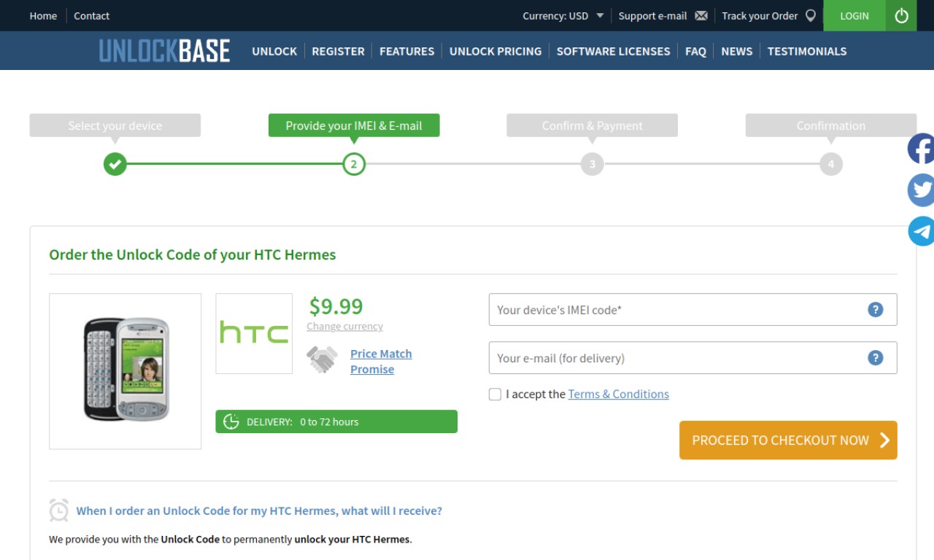Click the Home link in top bar
The image size is (934, 560).
tap(43, 15)
